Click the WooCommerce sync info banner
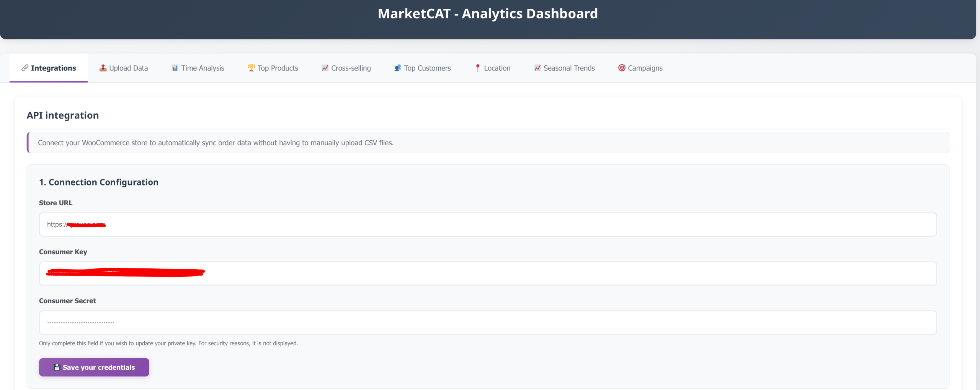This screenshot has height=390, width=980. tap(488, 143)
